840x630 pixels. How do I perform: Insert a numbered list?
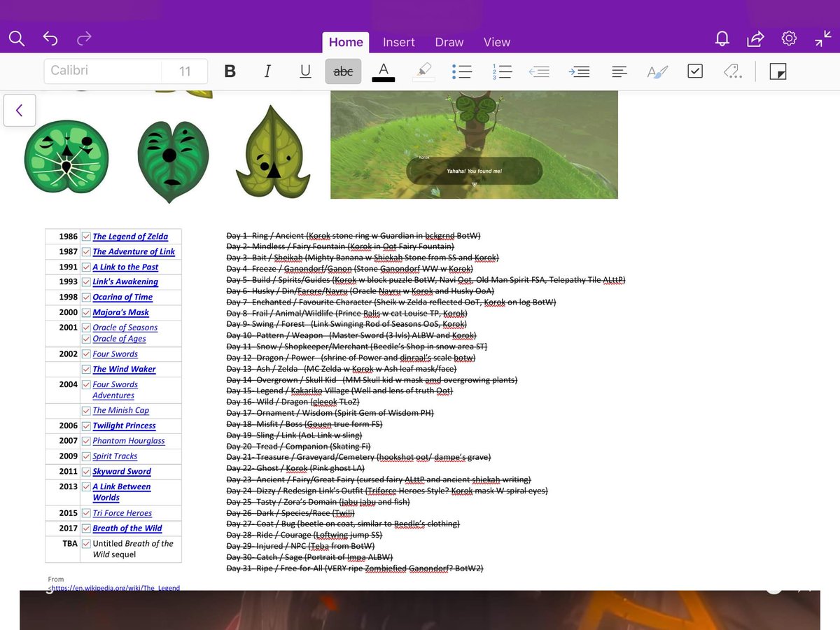coord(501,71)
